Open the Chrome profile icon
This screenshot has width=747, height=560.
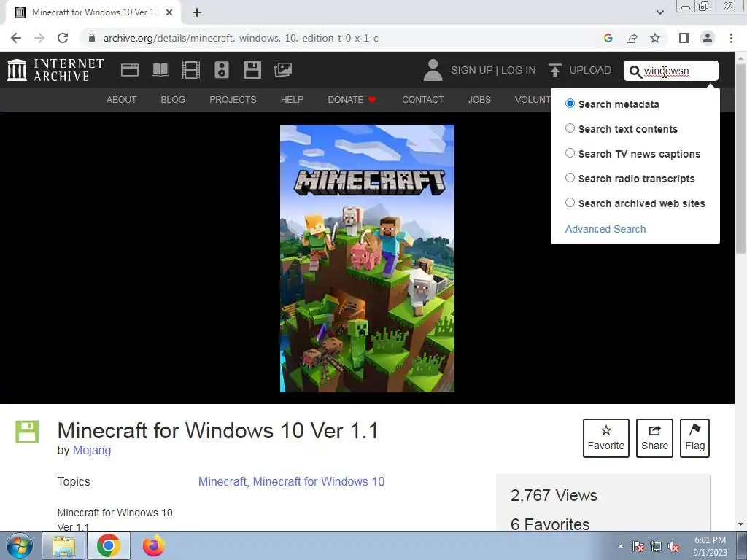point(708,38)
